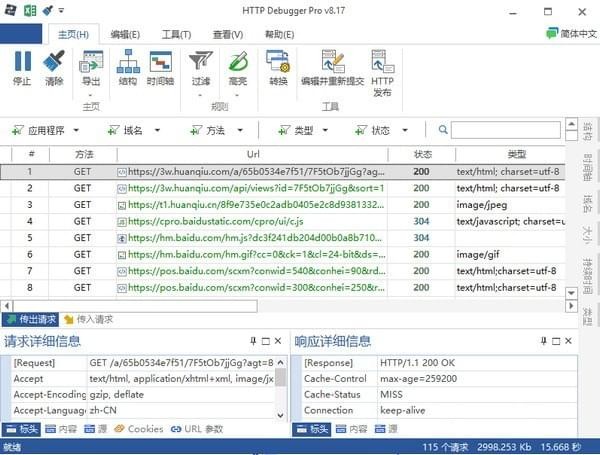The width and height of the screenshot is (600, 455).
Task: Open the Timeline (时间轴) icon
Action: 161,62
